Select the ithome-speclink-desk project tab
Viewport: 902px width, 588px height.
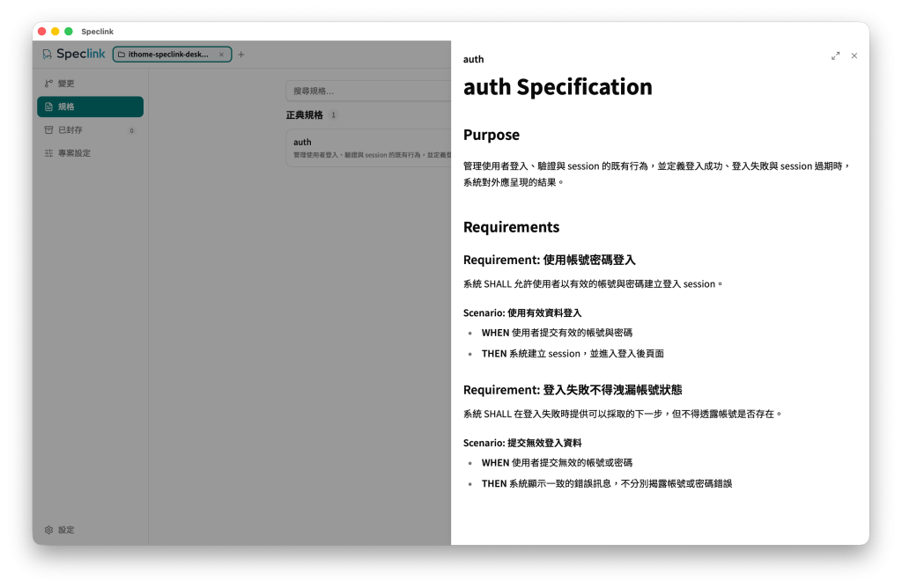click(x=172, y=54)
